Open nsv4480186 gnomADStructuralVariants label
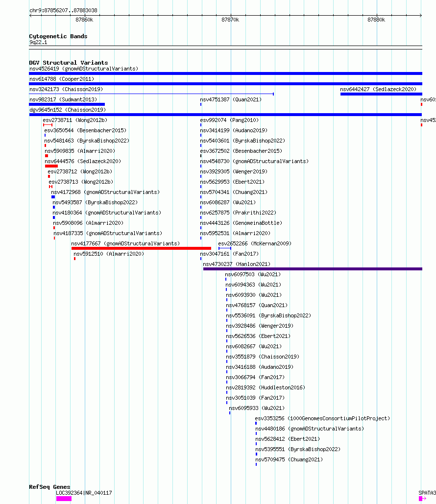This screenshot has width=436, height=504. click(x=310, y=429)
